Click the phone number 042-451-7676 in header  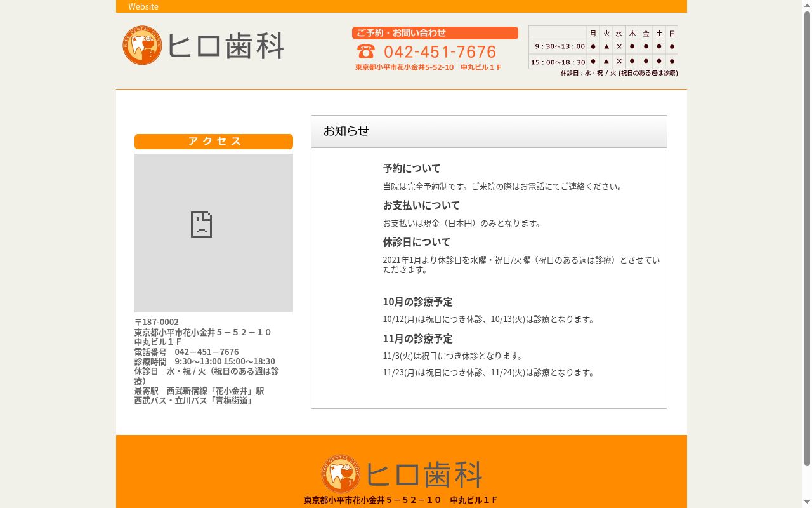tap(440, 51)
